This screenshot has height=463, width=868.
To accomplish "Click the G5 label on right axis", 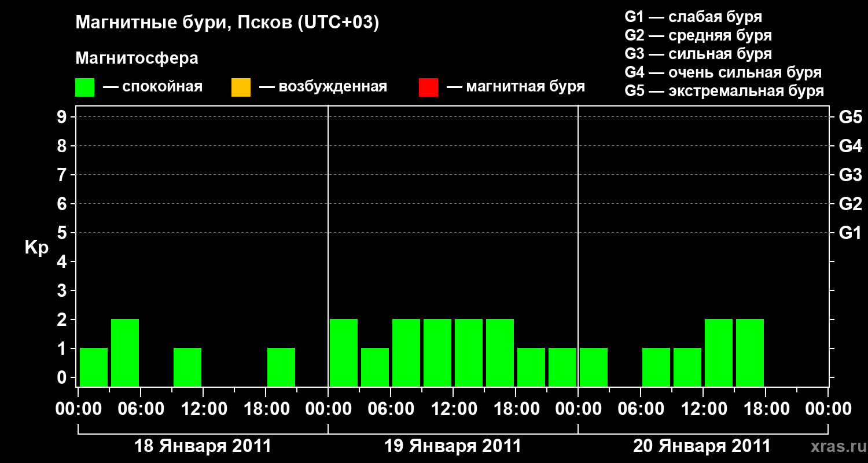I will click(850, 117).
